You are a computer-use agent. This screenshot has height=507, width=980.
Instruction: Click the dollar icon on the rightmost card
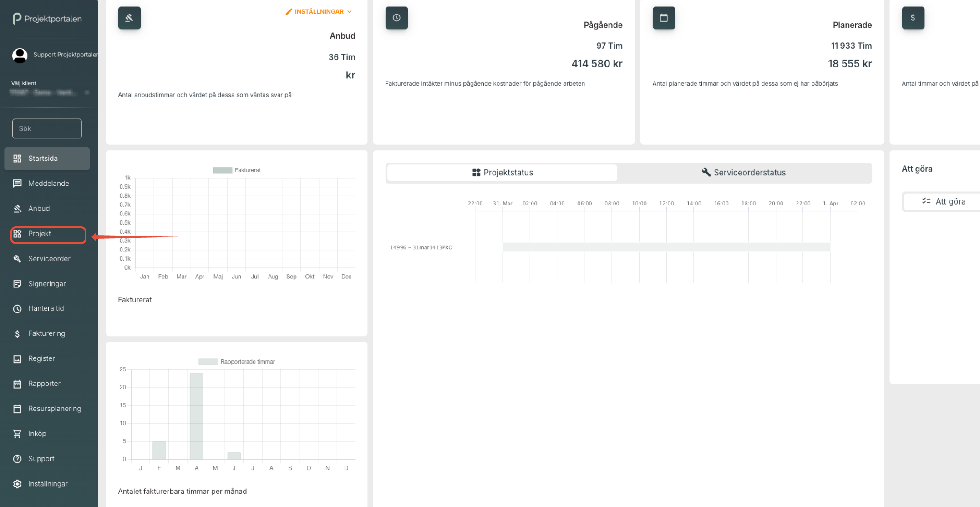click(913, 18)
